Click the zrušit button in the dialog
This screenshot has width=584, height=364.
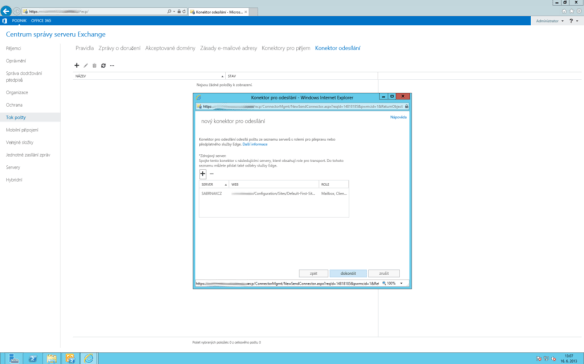pyautogui.click(x=384, y=273)
